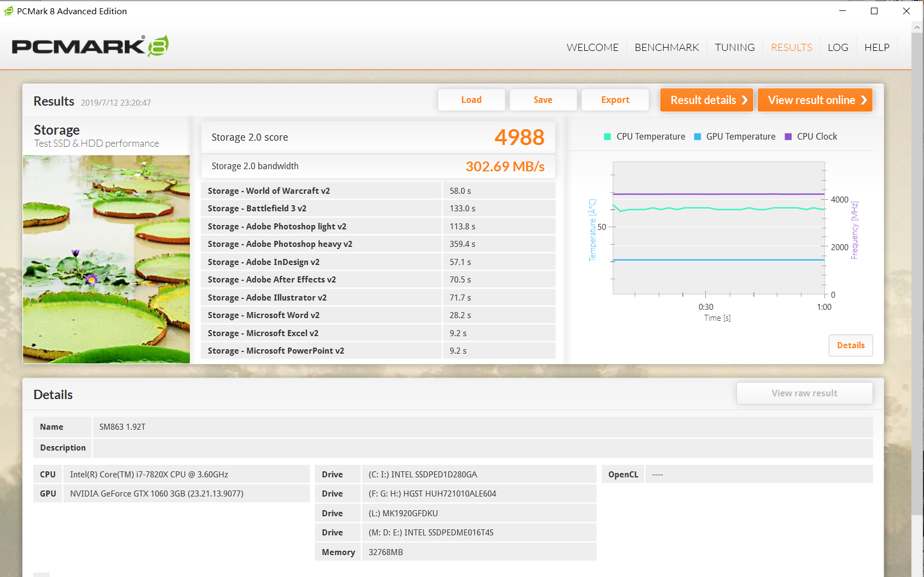The image size is (924, 577).
Task: Click the GPU Temperature line in chart
Action: tap(718, 260)
